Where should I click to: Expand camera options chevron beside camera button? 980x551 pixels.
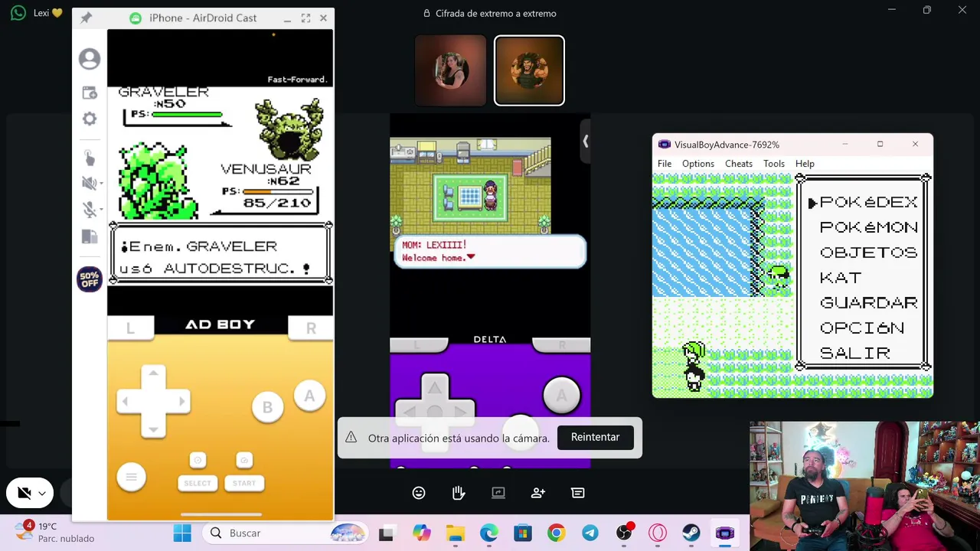pos(43,494)
